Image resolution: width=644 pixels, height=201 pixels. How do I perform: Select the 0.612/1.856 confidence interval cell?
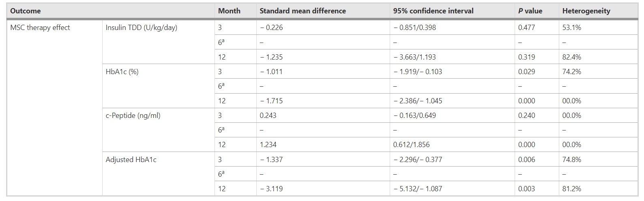[411, 145]
